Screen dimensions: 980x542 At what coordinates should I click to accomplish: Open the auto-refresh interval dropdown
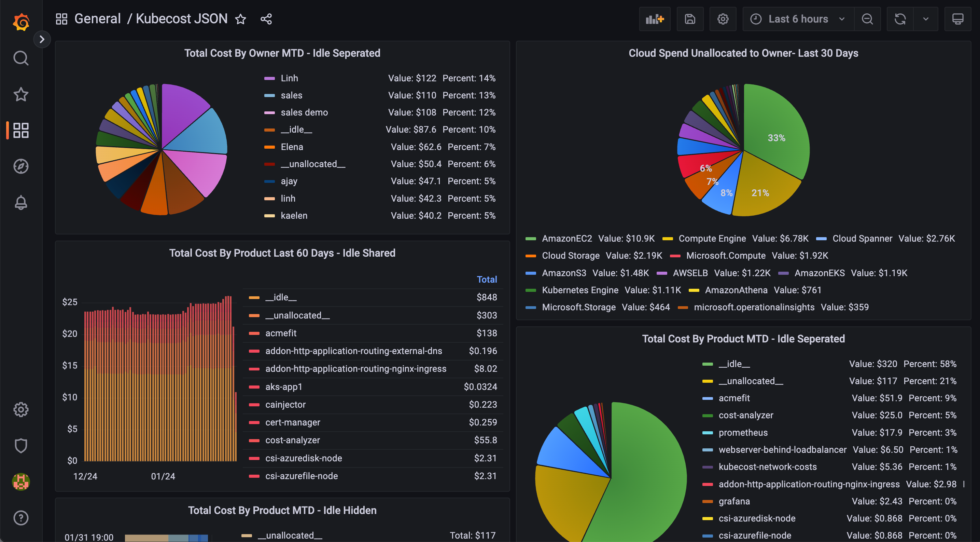coord(925,19)
